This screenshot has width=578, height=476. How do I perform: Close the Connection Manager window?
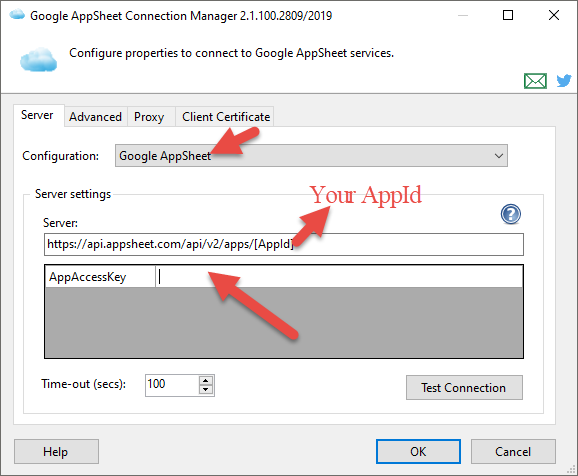(x=554, y=15)
